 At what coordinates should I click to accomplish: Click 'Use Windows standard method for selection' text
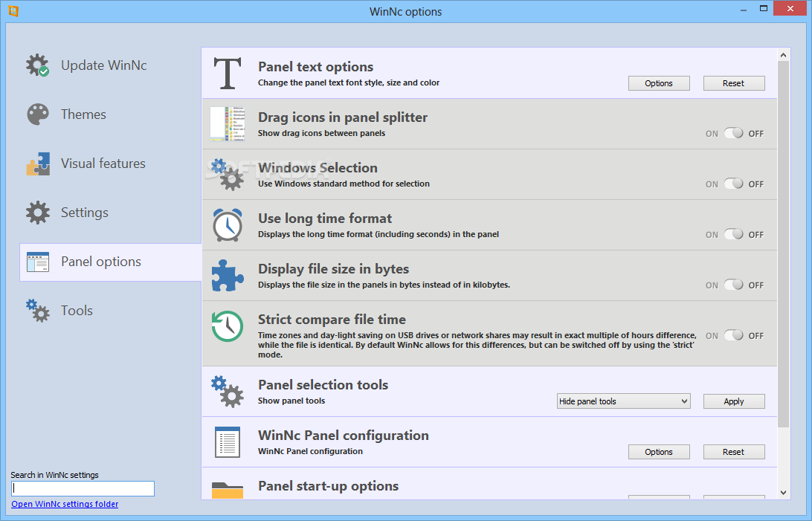[344, 184]
